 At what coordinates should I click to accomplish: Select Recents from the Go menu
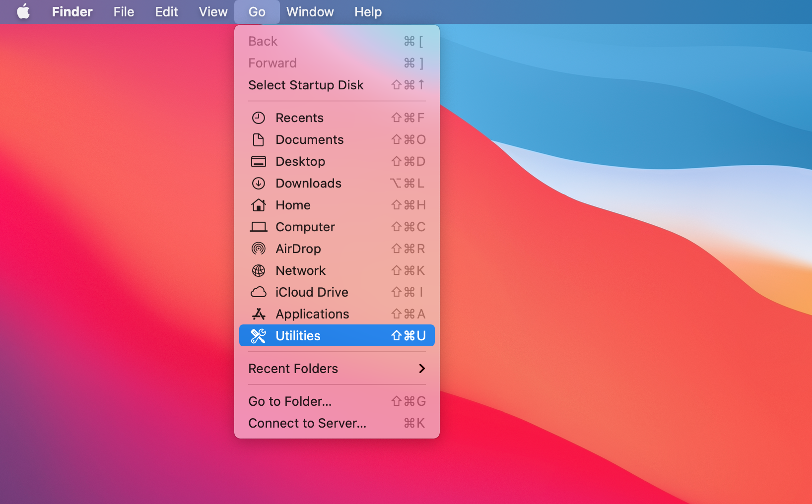tap(337, 118)
